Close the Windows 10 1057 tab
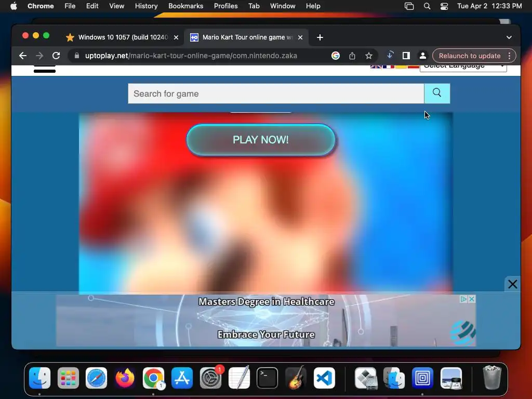This screenshot has height=399, width=532. [176, 37]
